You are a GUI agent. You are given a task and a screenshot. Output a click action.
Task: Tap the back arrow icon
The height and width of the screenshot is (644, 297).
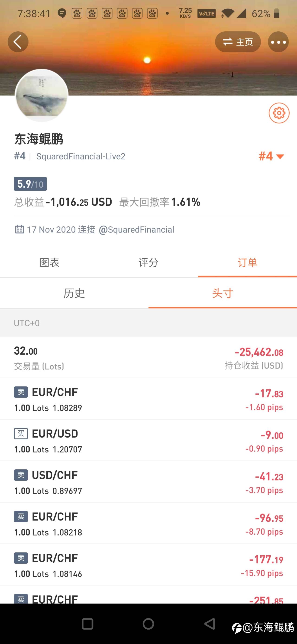click(18, 42)
